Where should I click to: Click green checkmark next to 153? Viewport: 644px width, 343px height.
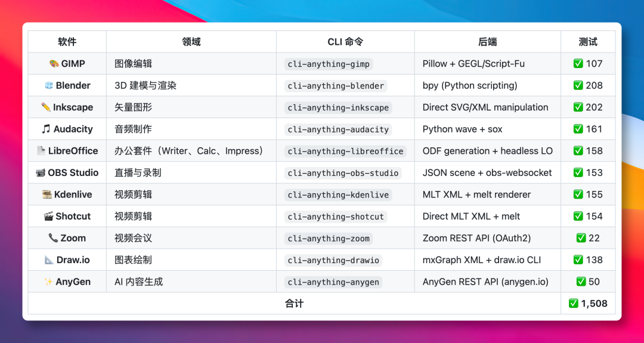click(578, 172)
